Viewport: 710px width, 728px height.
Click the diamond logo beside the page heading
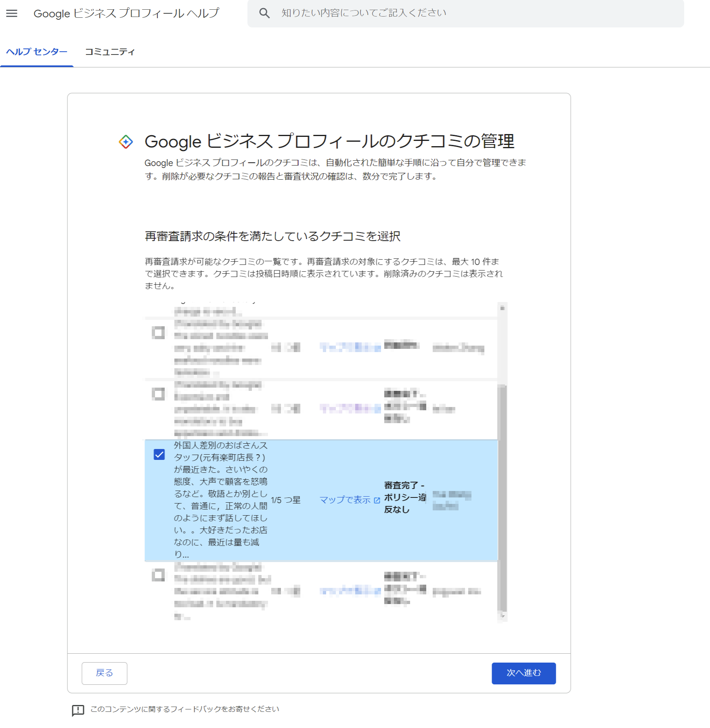pyautogui.click(x=126, y=142)
